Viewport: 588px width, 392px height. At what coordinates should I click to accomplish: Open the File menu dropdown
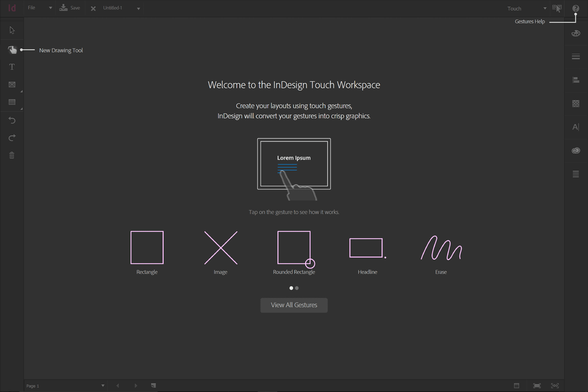click(x=40, y=8)
